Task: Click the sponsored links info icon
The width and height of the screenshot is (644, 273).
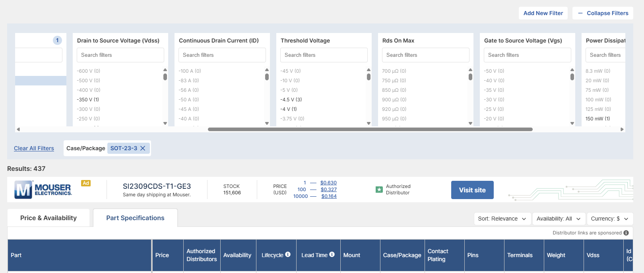Action: (x=626, y=233)
